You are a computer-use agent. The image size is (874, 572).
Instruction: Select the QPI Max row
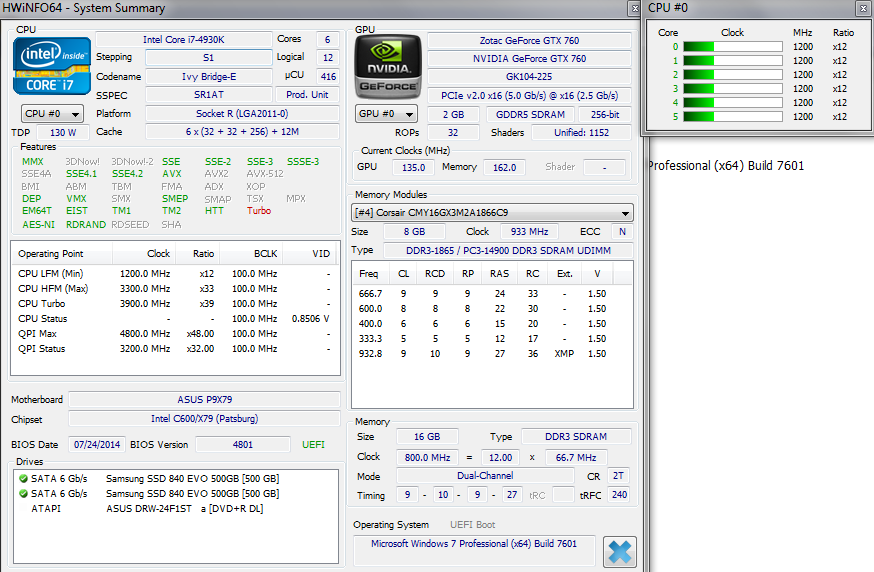(175, 333)
